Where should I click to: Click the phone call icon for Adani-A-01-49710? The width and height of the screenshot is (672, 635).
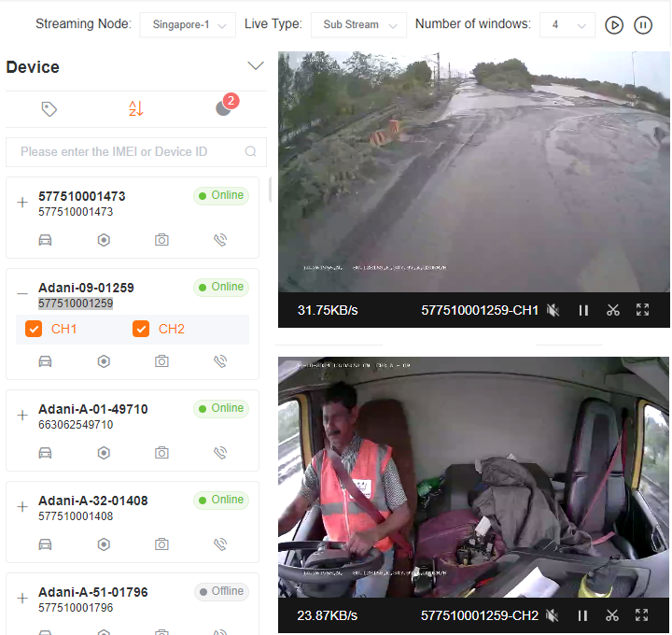click(220, 452)
